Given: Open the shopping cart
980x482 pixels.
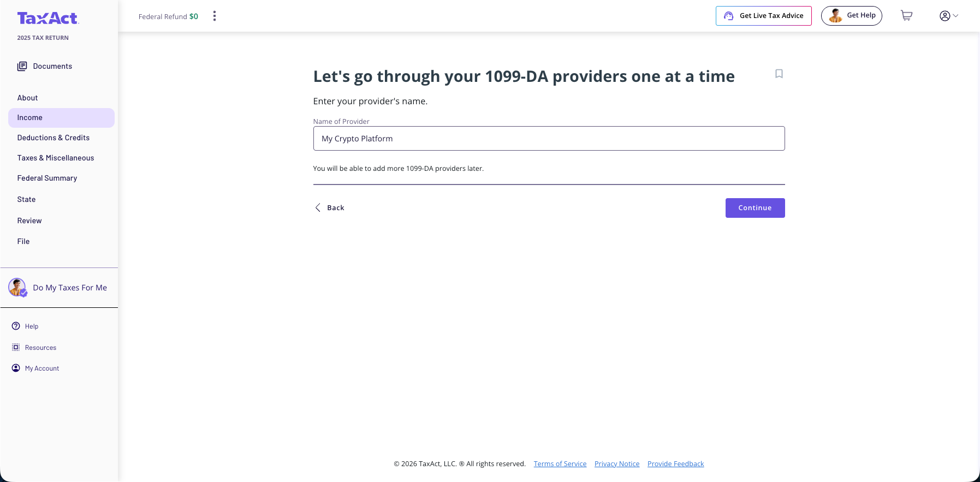Looking at the screenshot, I should [906, 16].
